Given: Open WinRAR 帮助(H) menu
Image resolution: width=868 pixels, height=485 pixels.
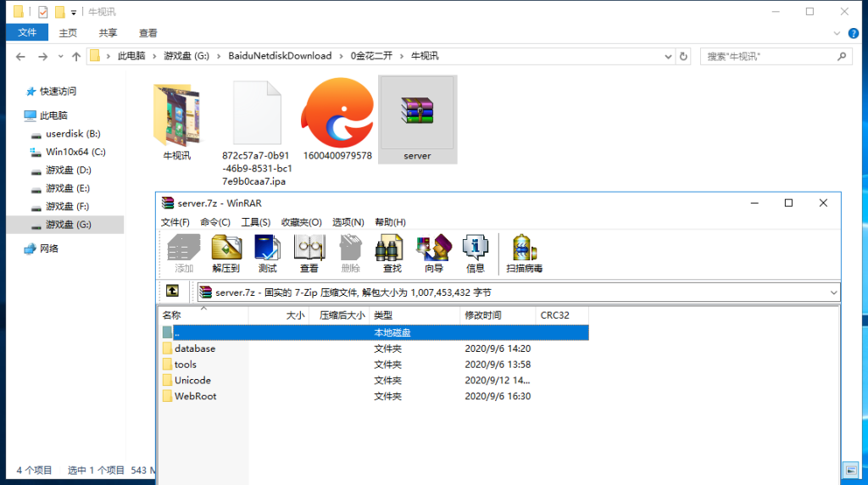Looking at the screenshot, I should 390,222.
